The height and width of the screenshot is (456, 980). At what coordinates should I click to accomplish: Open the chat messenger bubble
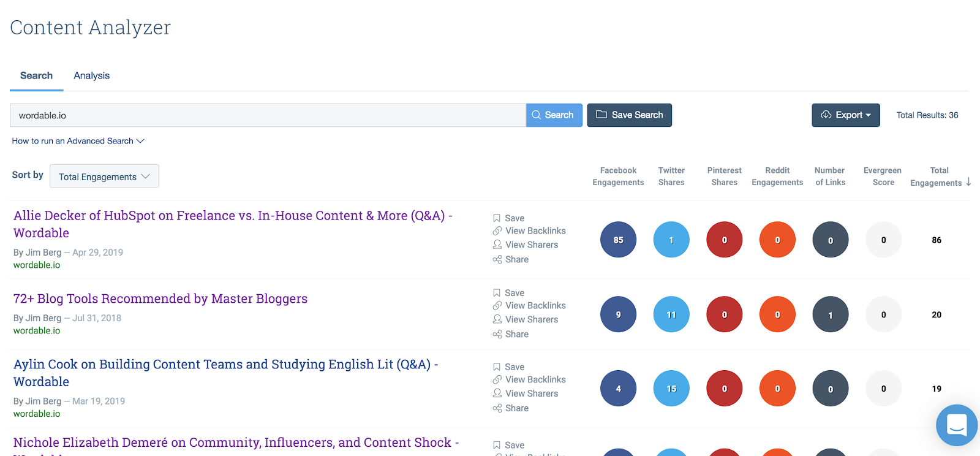point(957,425)
